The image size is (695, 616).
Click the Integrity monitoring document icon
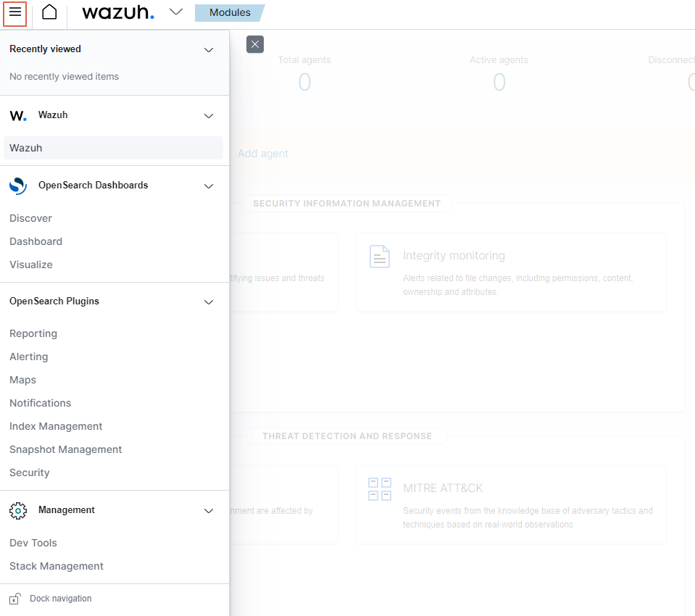click(380, 257)
